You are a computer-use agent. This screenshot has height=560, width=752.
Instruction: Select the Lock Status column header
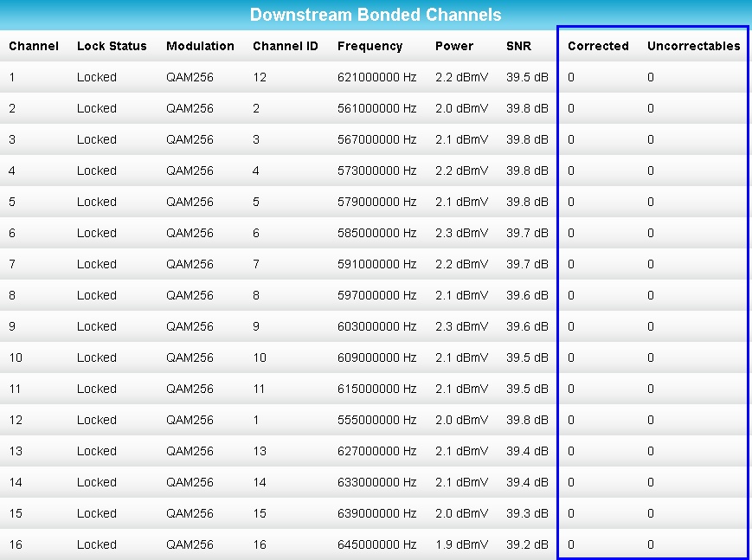(112, 46)
